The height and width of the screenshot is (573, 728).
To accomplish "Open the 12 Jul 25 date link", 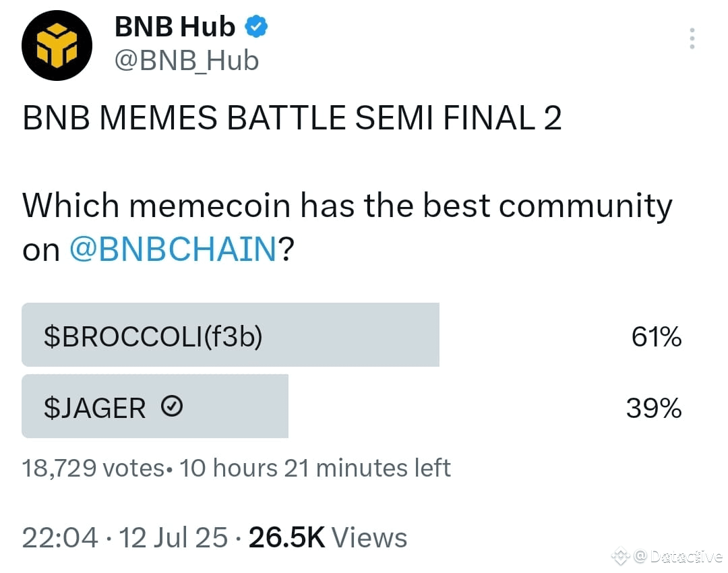I will coord(173,538).
